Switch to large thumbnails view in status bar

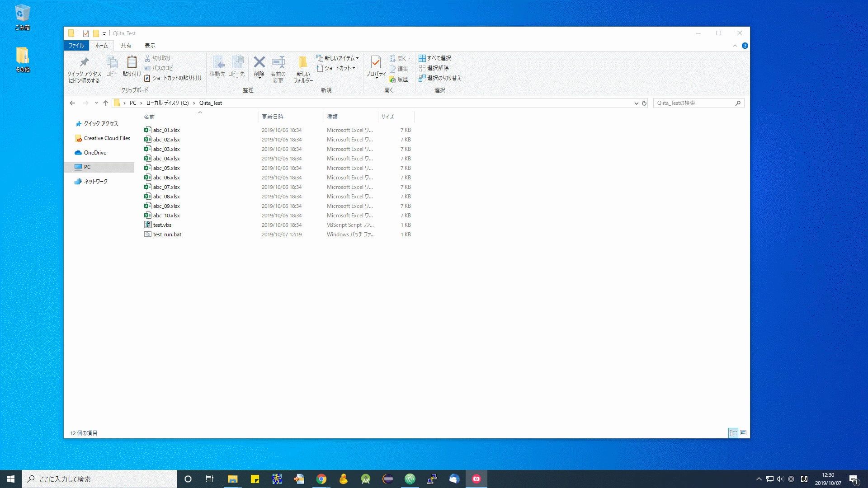click(x=743, y=432)
